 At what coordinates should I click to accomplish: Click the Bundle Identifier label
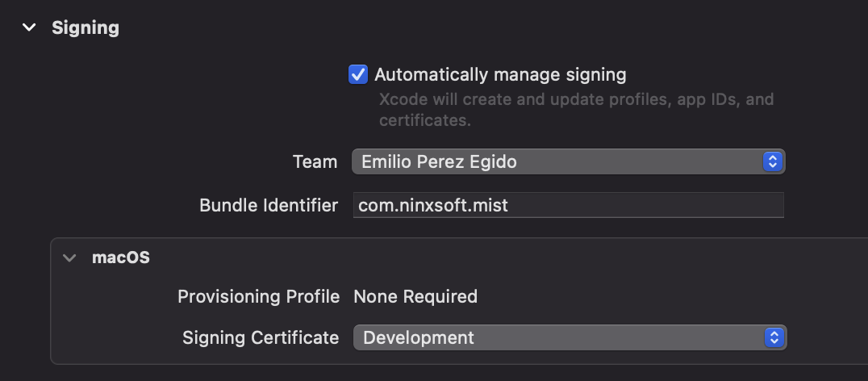tap(268, 205)
